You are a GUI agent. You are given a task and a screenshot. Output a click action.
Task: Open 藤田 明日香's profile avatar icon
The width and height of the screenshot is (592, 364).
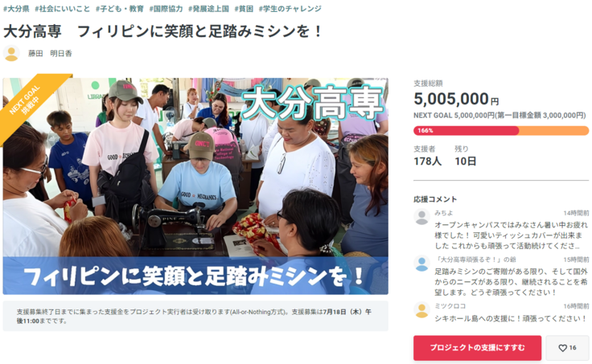[11, 54]
